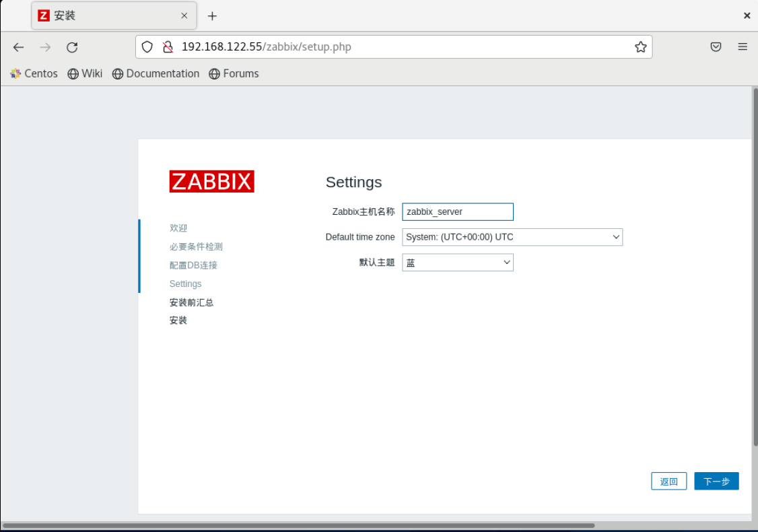Screen dimensions: 758x532
Task: Click the 默认主题 label
Action: point(377,263)
